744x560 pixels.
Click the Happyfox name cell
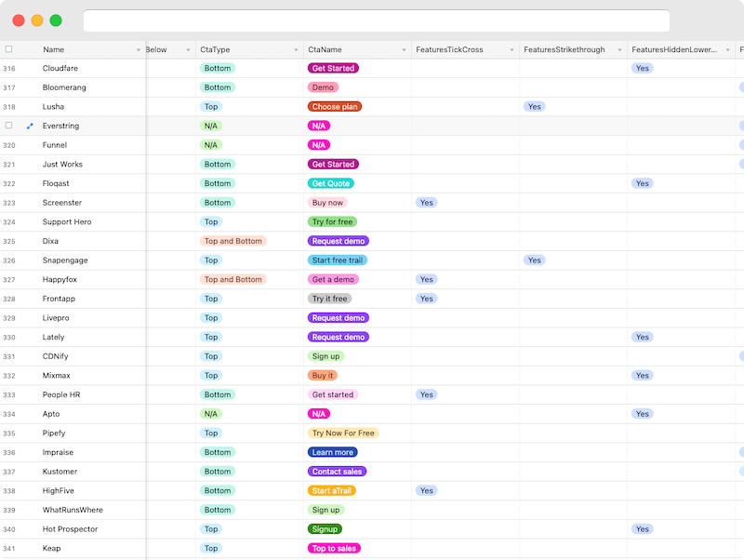pyautogui.click(x=60, y=279)
